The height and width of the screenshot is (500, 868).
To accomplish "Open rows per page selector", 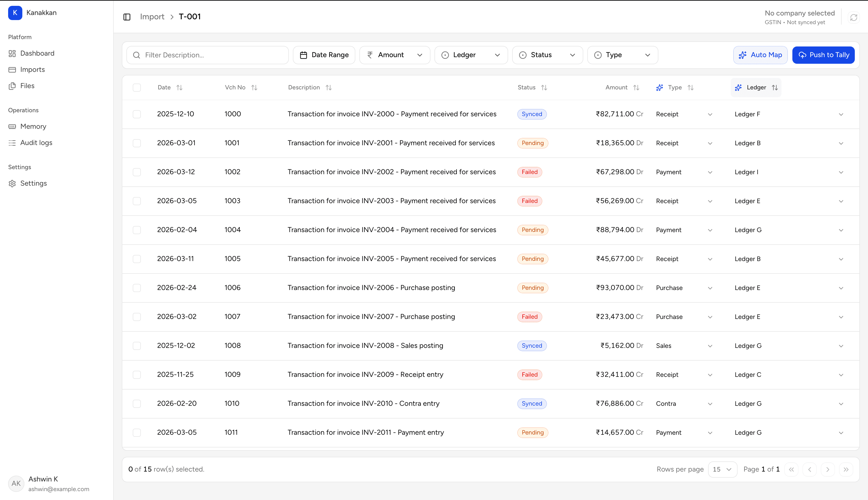I will pyautogui.click(x=722, y=470).
